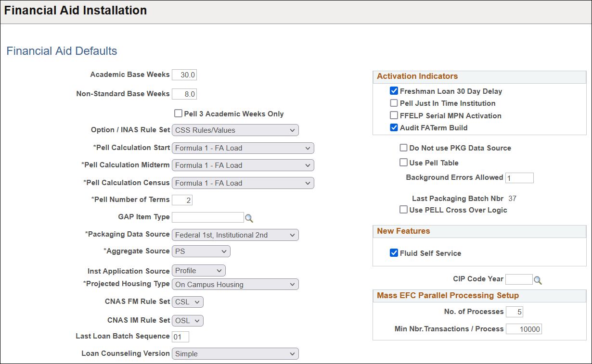Open the GAP Item Type lookup magnifier
Image resolution: width=592 pixels, height=364 pixels.
point(249,218)
